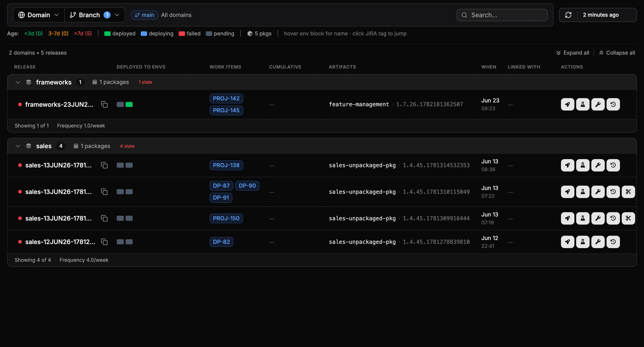Screen dimensions: 644x347
Task: Click the 4 stale label in sales
Action: (127, 146)
